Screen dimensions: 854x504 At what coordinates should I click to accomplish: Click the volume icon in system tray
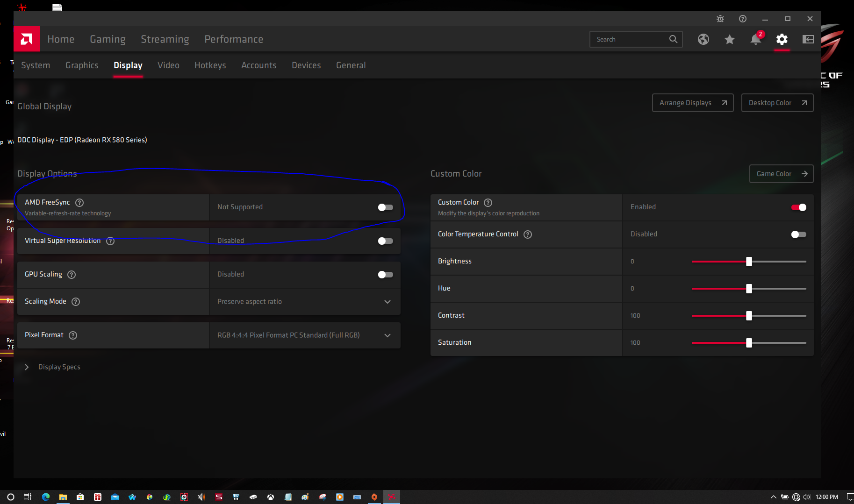click(806, 497)
